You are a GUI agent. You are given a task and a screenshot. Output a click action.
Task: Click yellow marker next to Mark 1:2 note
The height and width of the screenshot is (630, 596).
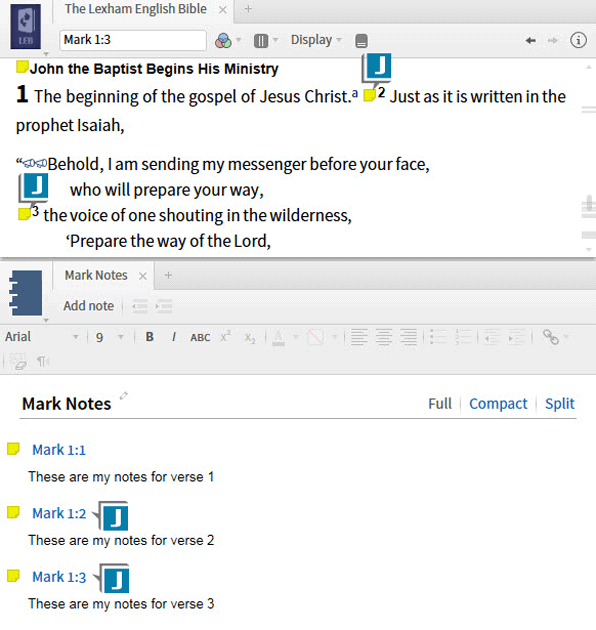[x=13, y=512]
